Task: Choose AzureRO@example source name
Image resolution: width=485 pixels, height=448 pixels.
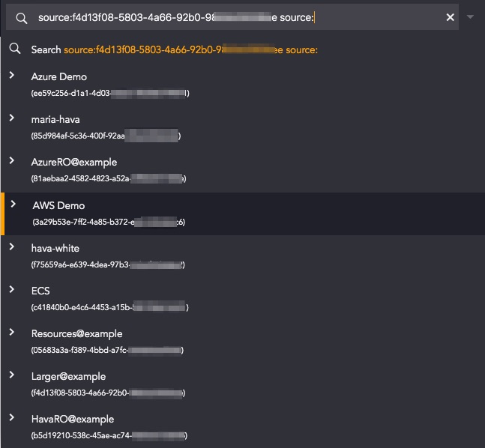Action: (x=74, y=163)
